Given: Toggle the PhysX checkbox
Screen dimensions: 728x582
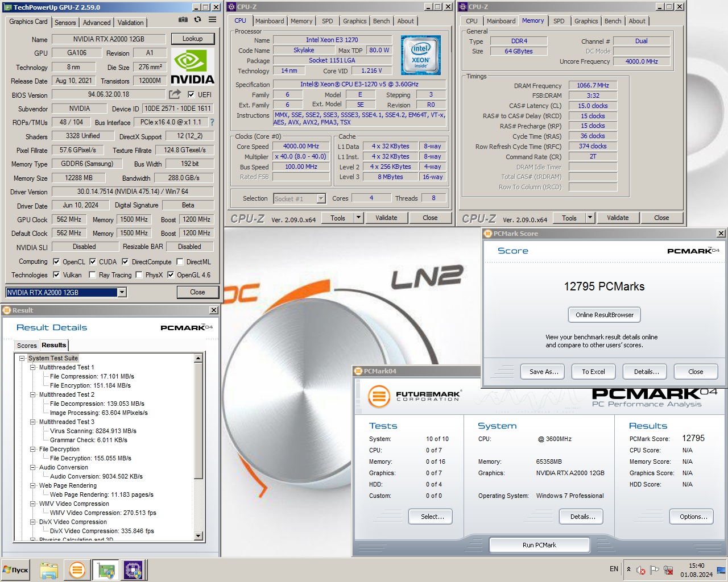Looking at the screenshot, I should (139, 275).
